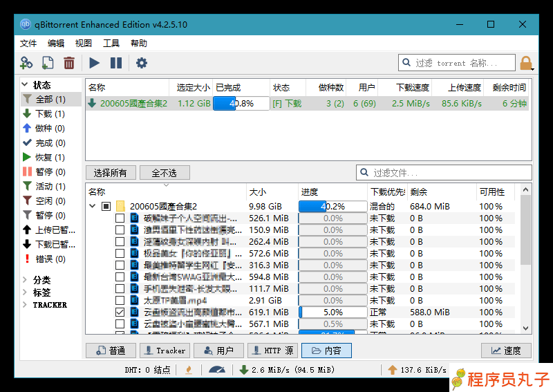Open the 编辑 menu

pyautogui.click(x=56, y=44)
